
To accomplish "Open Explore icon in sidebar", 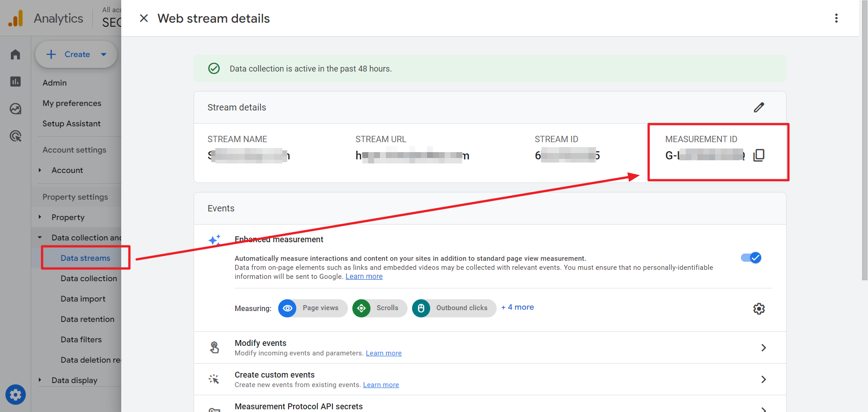I will 15,109.
